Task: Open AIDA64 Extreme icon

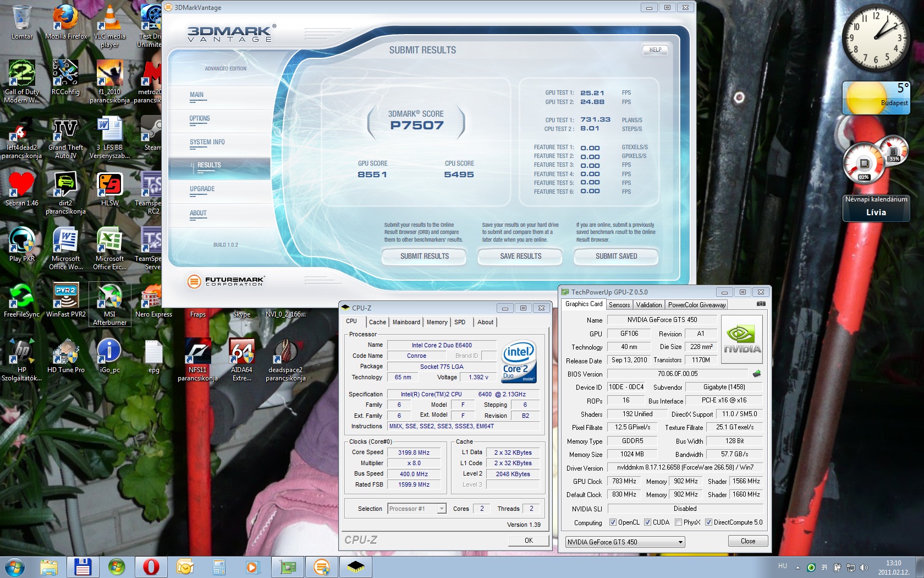Action: point(241,359)
